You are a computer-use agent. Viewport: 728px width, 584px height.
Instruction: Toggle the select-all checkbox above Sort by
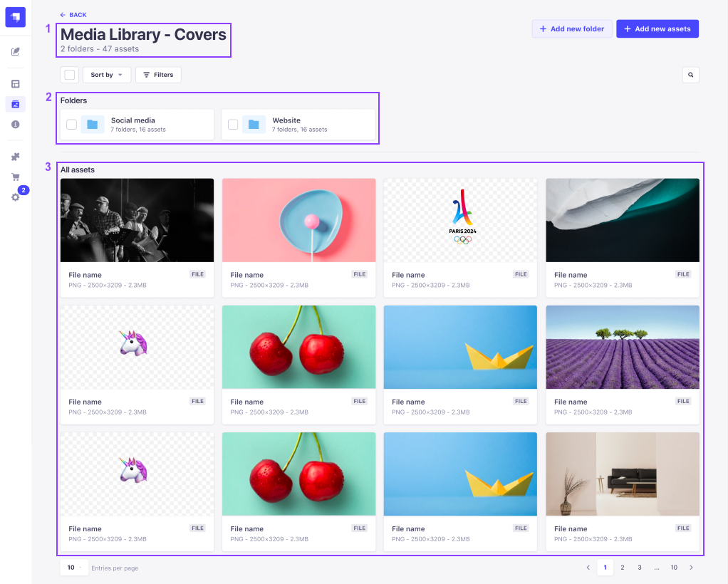click(x=68, y=74)
